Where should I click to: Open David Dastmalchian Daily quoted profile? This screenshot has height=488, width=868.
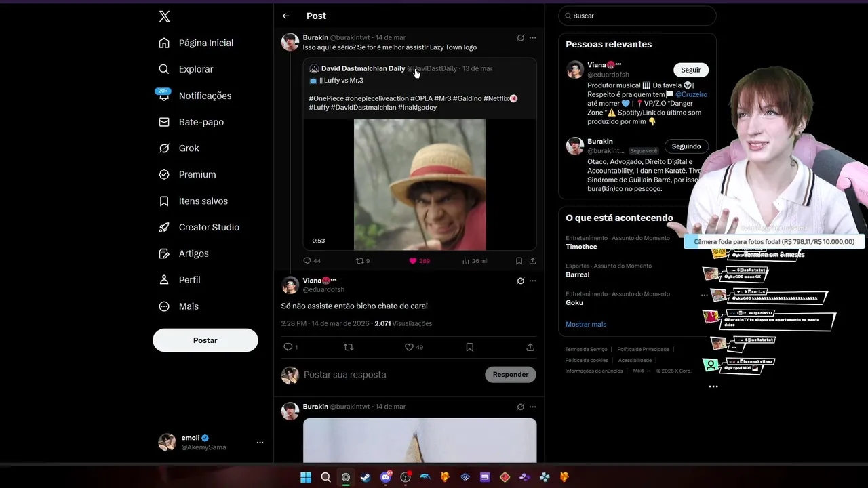[x=363, y=68]
